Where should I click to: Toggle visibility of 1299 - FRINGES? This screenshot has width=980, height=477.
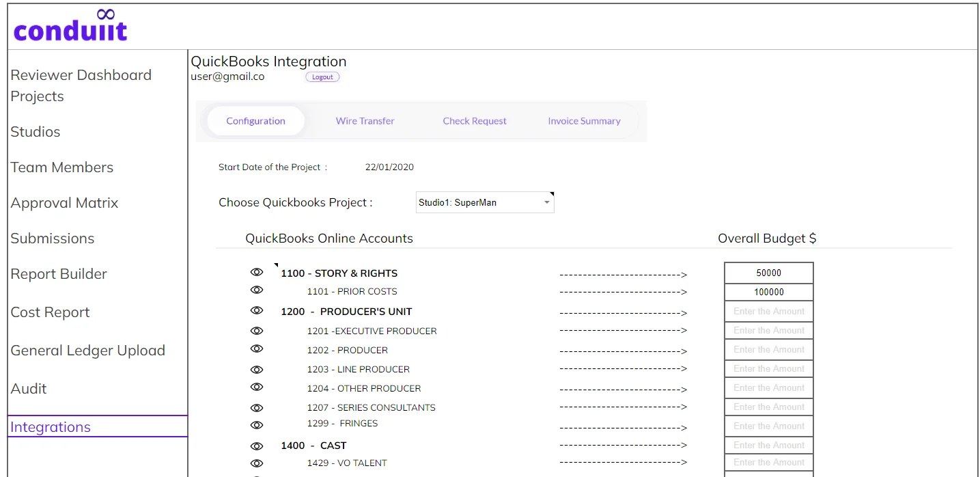[x=257, y=425]
